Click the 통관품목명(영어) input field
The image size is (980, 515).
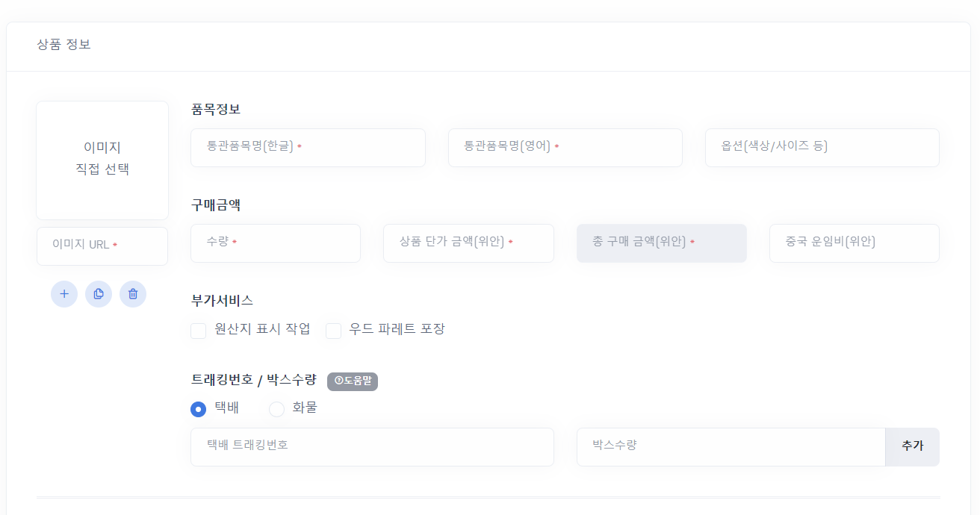(x=565, y=147)
